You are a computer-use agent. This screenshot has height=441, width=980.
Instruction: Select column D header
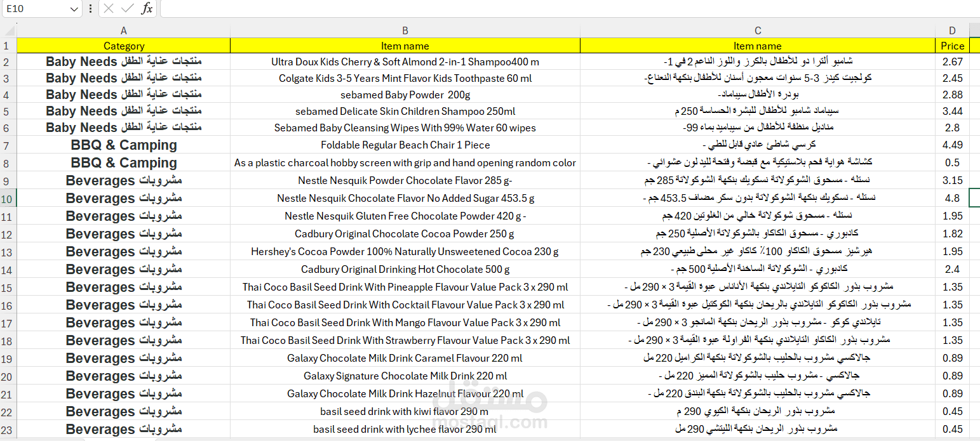tap(952, 30)
